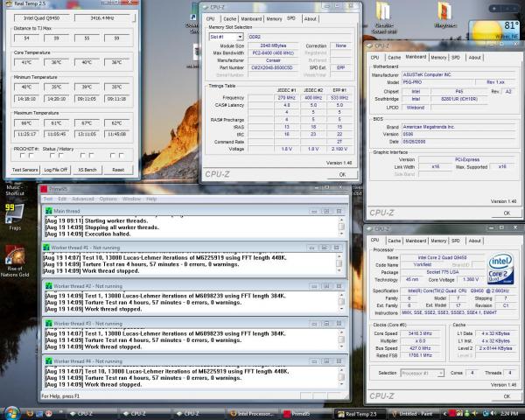
Task: Show hidden tray icons with the arrow
Action: pos(445,414)
